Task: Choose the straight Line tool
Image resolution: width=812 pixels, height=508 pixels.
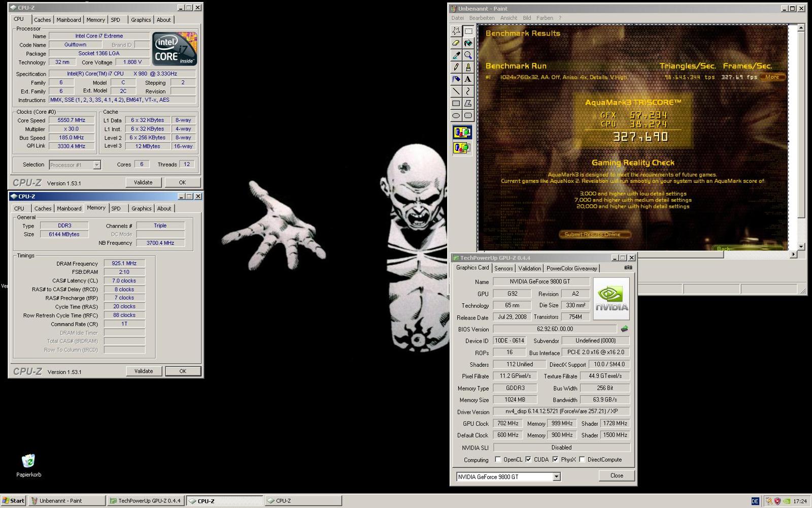Action: pyautogui.click(x=456, y=91)
